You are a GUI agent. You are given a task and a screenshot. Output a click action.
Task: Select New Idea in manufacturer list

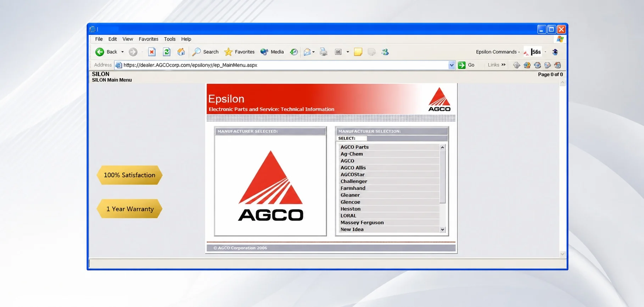tap(389, 229)
